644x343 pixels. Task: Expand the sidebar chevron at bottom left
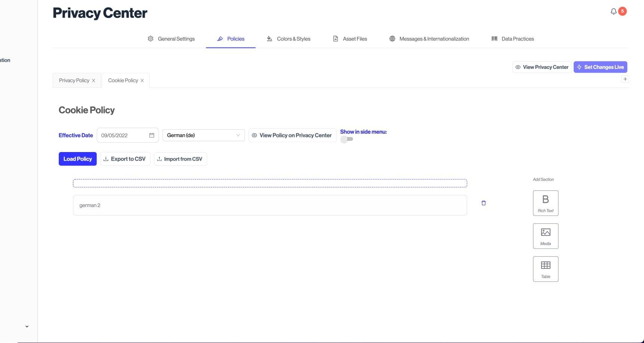27,327
